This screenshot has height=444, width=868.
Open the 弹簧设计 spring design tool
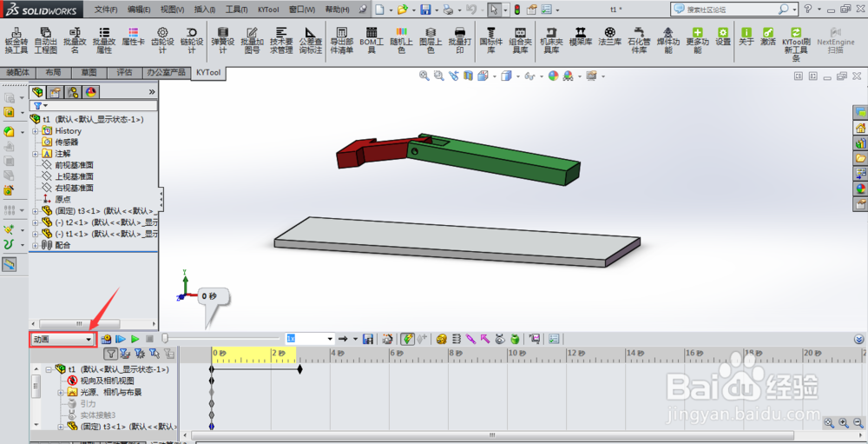click(x=222, y=40)
